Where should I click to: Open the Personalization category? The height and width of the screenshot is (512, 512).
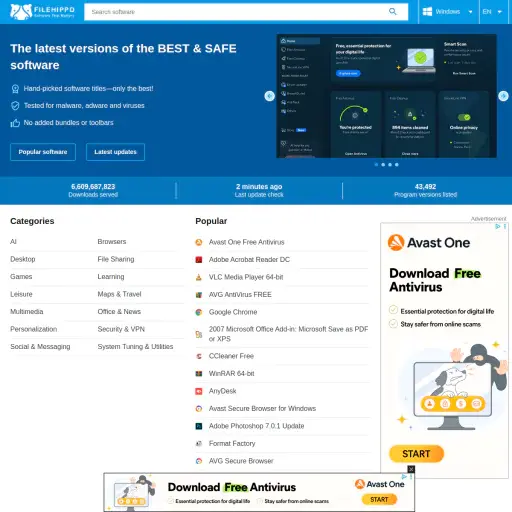coord(34,329)
